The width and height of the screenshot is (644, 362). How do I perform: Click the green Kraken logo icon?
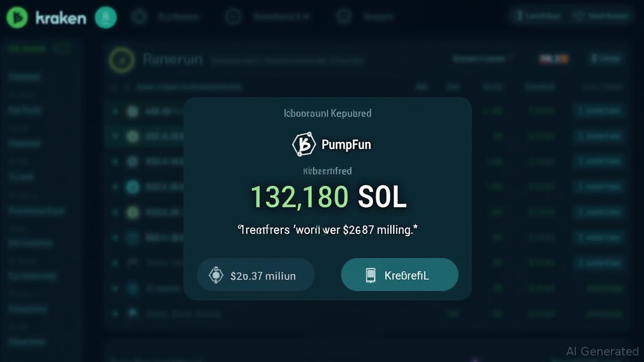click(x=17, y=17)
